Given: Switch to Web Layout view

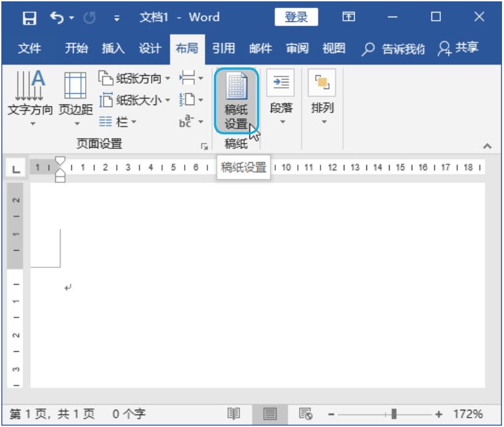Looking at the screenshot, I should tap(305, 414).
